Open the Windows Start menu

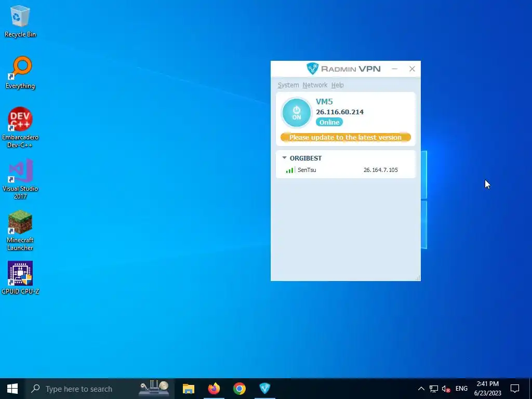pyautogui.click(x=12, y=389)
